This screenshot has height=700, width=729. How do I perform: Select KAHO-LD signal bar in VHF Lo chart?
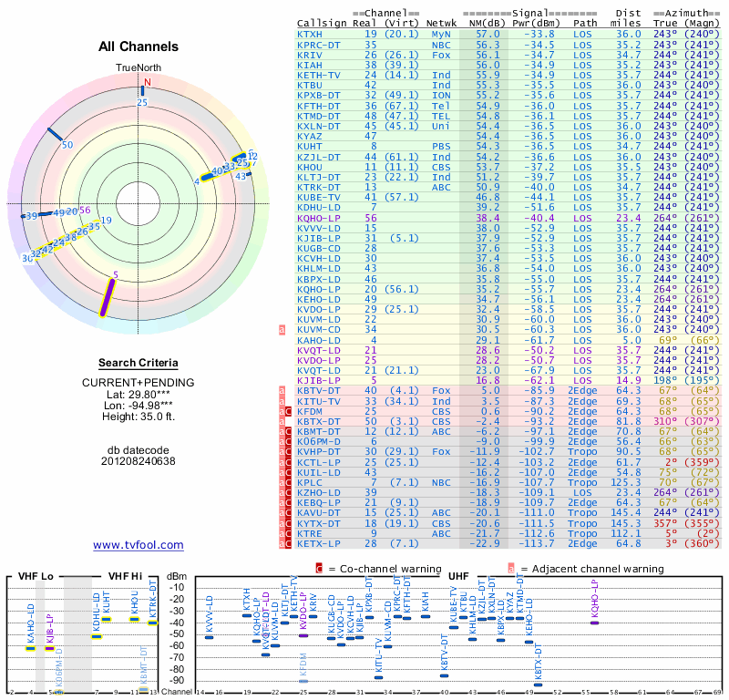tap(30, 648)
